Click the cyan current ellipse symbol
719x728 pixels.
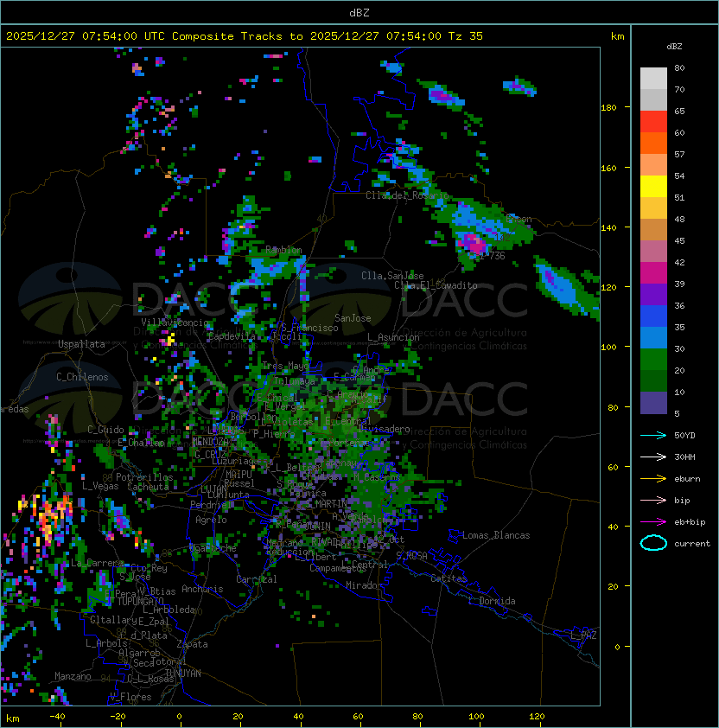[x=653, y=543]
